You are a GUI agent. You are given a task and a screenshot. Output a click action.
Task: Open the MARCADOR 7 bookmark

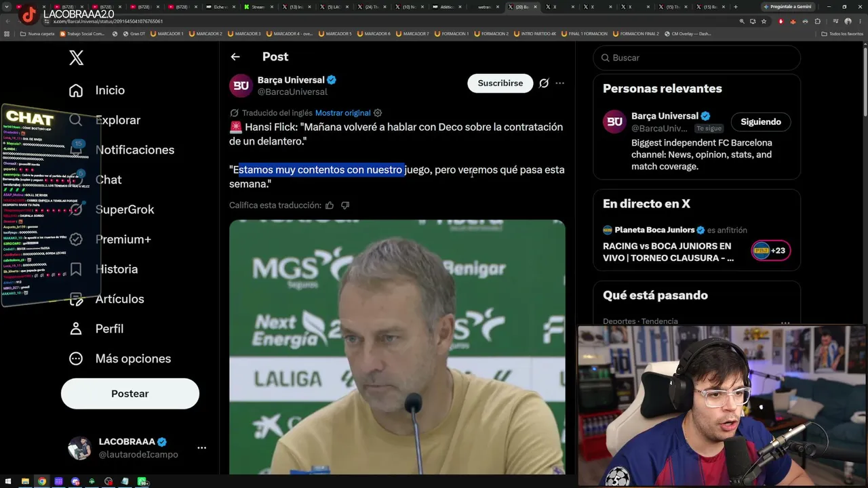413,33
